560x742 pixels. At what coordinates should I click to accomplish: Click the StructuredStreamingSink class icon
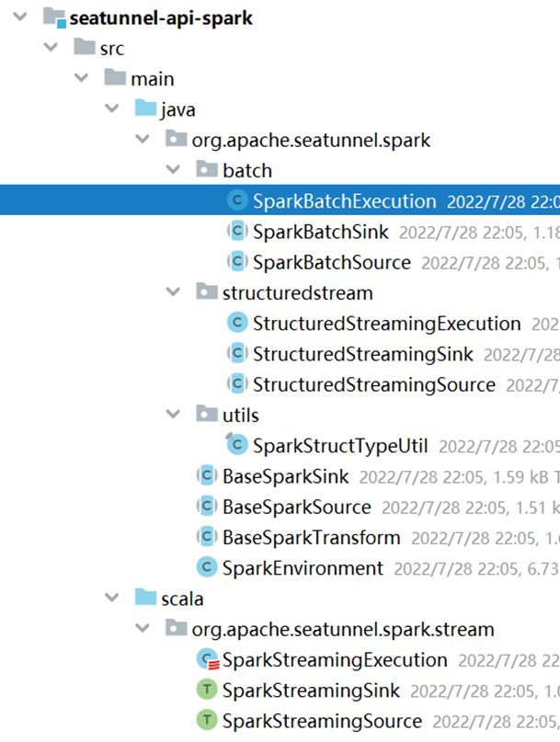pos(237,353)
